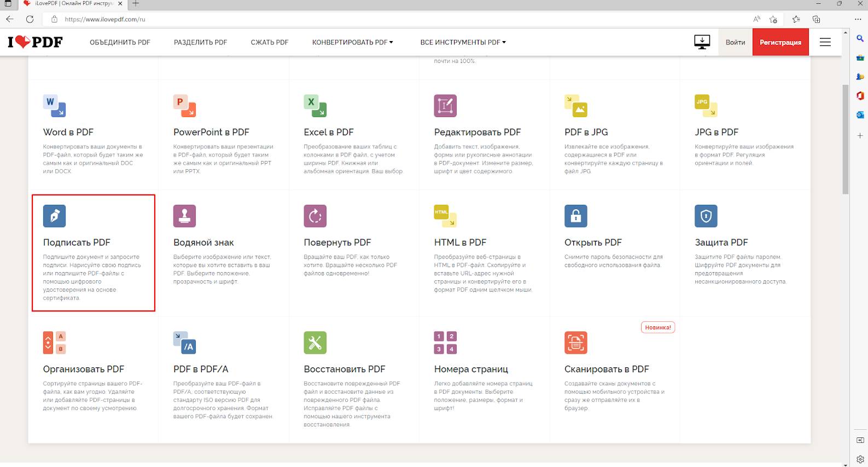This screenshot has height=467, width=868.
Task: Open browser collections icon
Action: coord(816,19)
